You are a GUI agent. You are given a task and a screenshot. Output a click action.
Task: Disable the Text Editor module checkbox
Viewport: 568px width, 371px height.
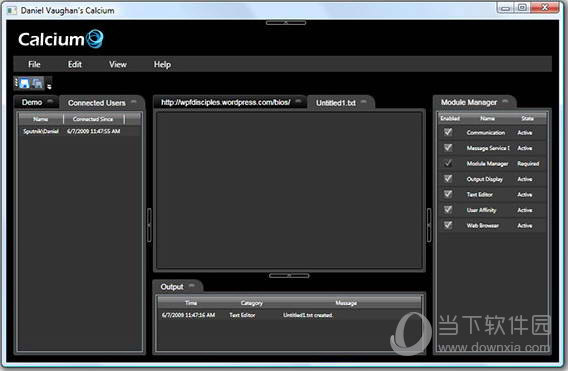[x=448, y=194]
